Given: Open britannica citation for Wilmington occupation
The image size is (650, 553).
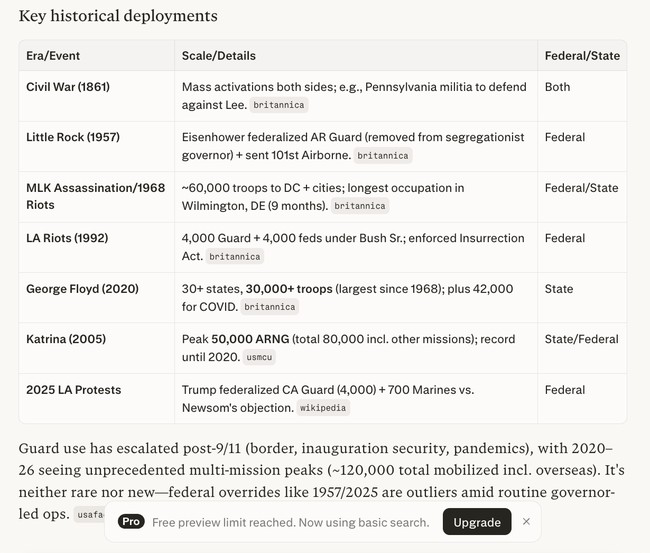Looking at the screenshot, I should (x=359, y=206).
